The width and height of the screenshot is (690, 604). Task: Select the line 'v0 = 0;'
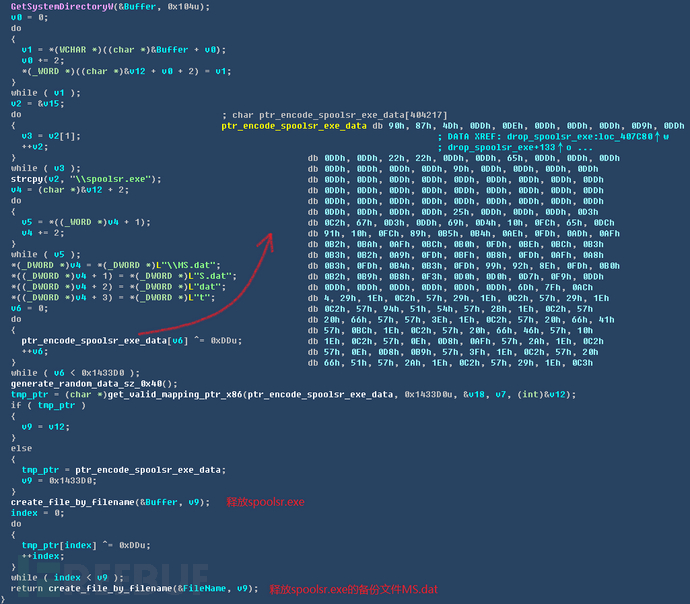(29, 18)
